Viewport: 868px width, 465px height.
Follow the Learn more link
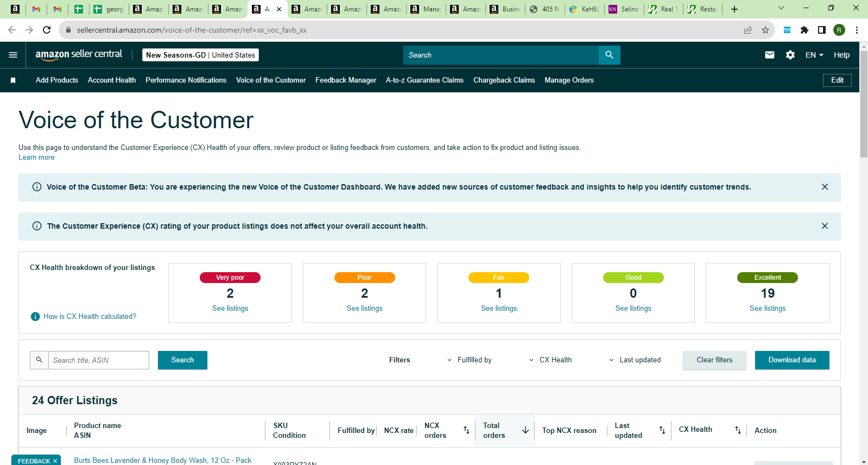(x=36, y=158)
